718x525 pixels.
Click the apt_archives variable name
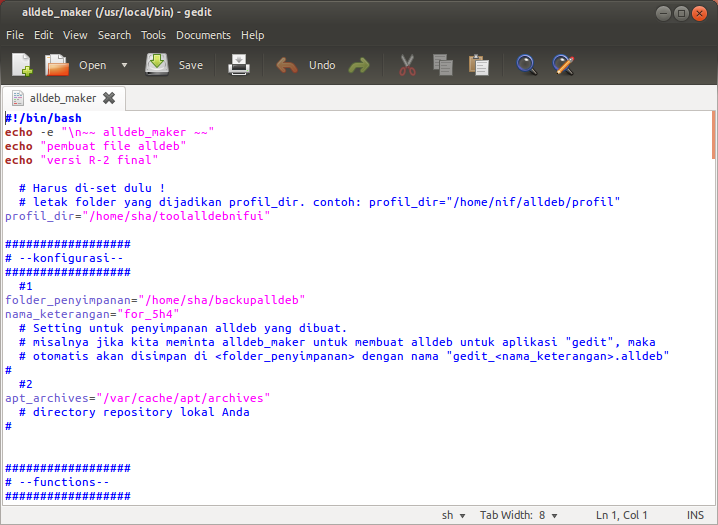(x=47, y=398)
